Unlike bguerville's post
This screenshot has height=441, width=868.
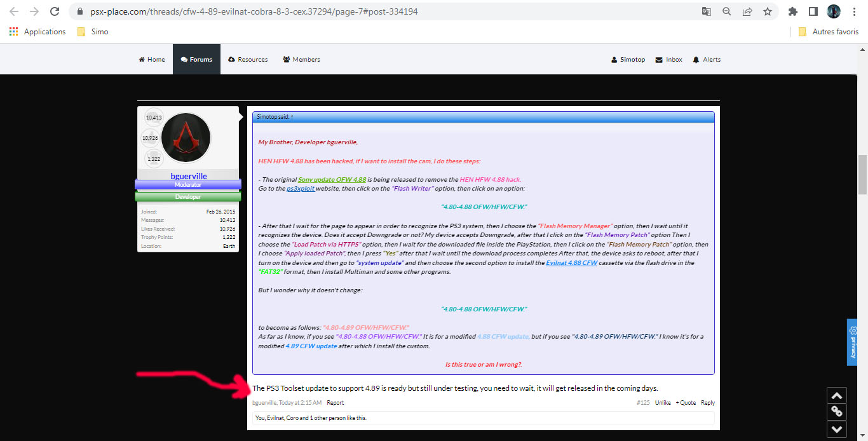(663, 403)
